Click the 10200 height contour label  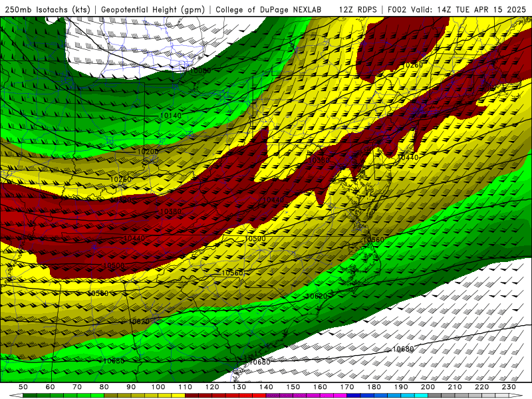point(148,152)
